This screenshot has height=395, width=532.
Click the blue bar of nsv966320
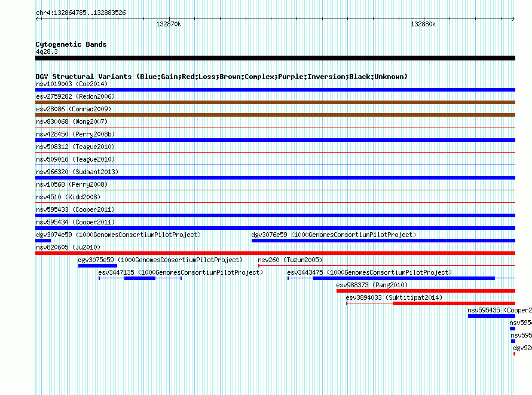(275, 178)
